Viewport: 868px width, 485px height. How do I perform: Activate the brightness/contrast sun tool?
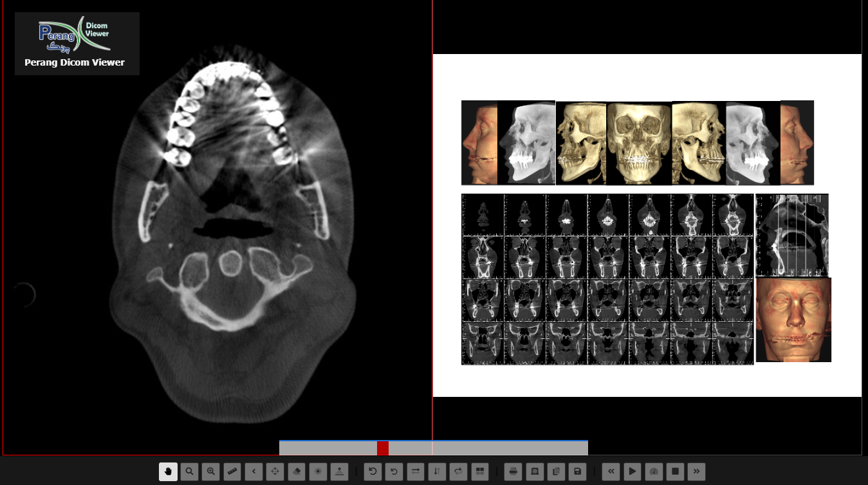coord(318,471)
